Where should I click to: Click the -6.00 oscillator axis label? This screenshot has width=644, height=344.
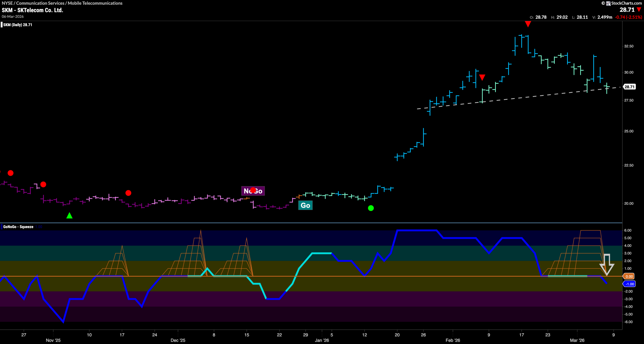click(x=628, y=322)
